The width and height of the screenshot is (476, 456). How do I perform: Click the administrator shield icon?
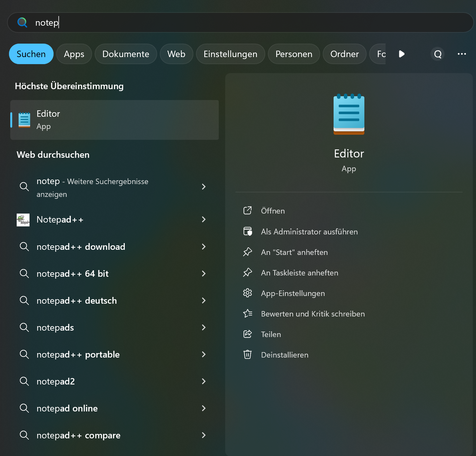click(x=248, y=231)
